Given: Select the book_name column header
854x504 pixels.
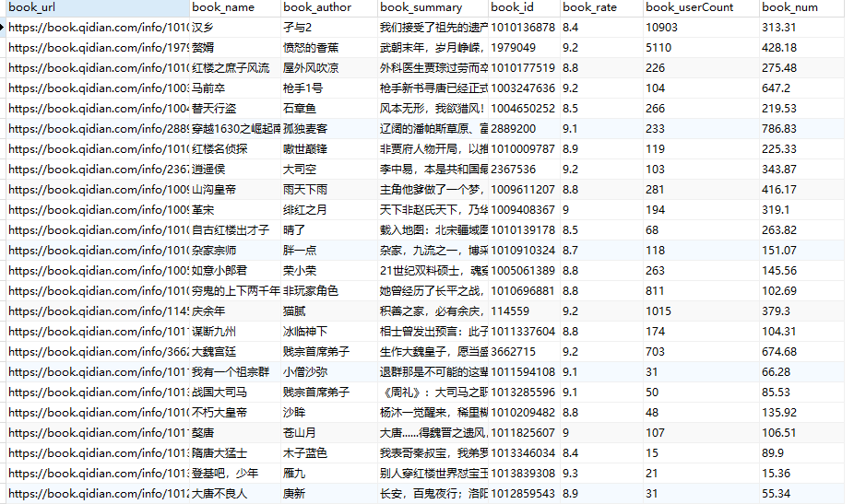Looking at the screenshot, I should (x=235, y=7).
